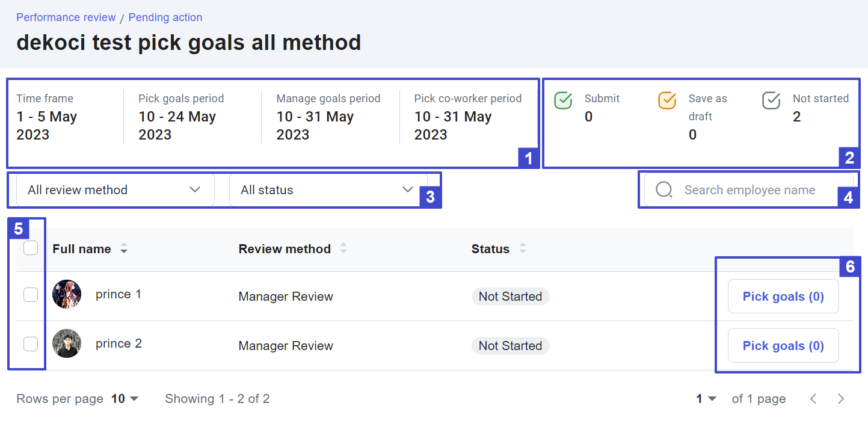Click prince 1's profile avatar

coord(67,294)
